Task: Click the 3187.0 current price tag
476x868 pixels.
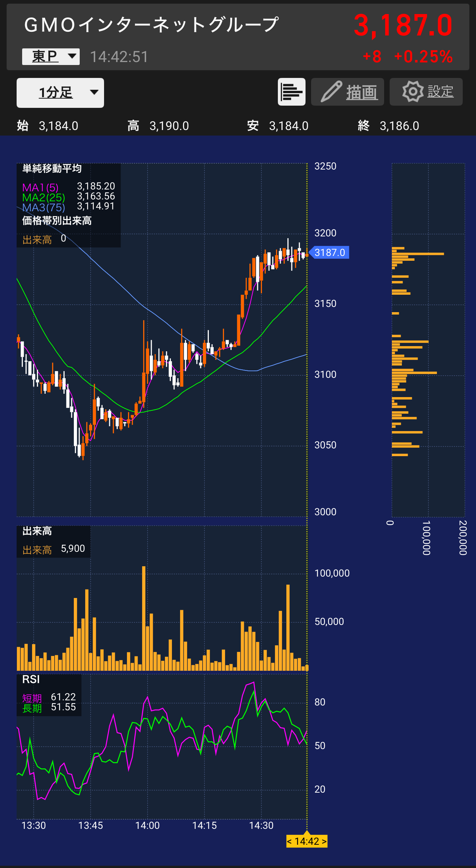Action: pos(330,253)
